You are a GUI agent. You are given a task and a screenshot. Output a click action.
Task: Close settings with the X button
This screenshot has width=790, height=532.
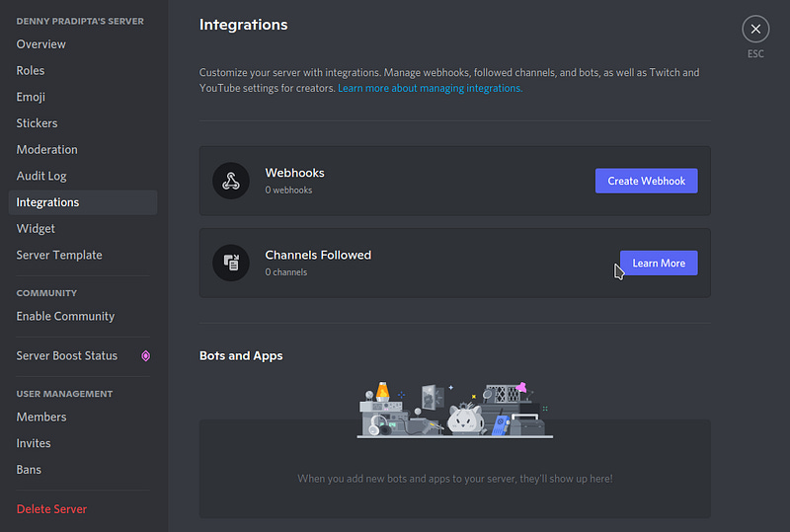pyautogui.click(x=755, y=30)
